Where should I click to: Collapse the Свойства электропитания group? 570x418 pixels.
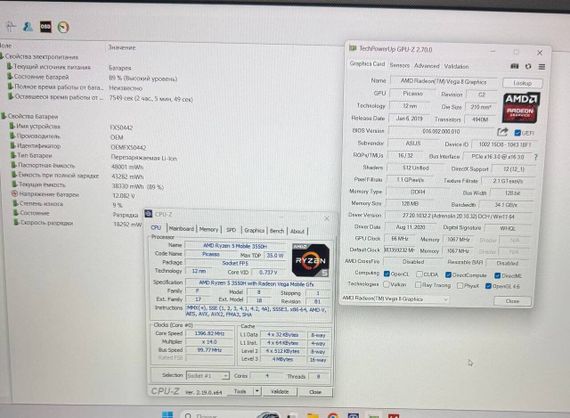point(3,56)
